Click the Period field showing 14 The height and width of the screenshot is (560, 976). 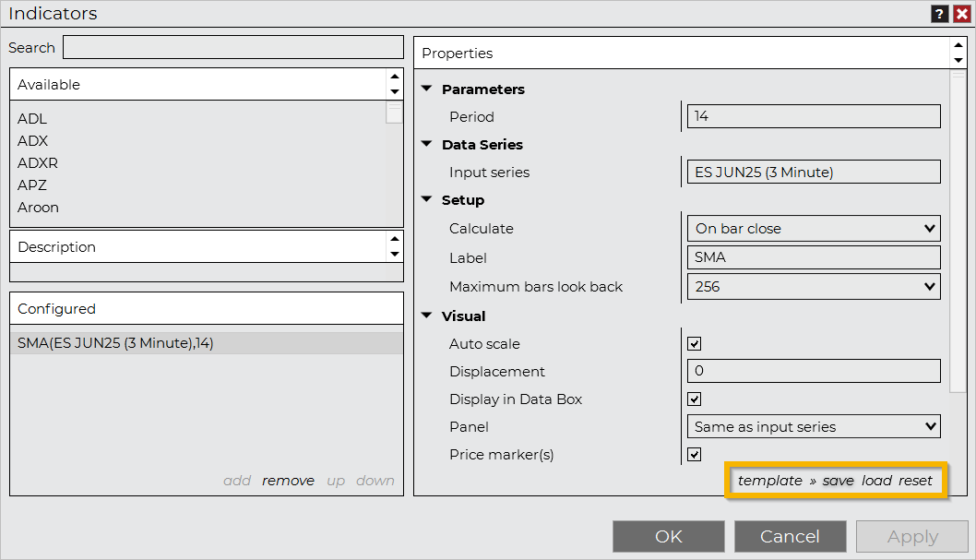coord(814,116)
